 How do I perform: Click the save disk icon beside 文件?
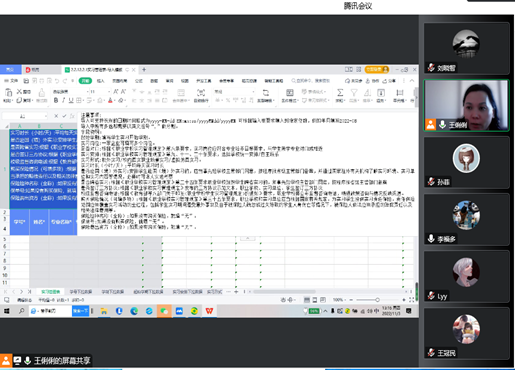point(26,81)
